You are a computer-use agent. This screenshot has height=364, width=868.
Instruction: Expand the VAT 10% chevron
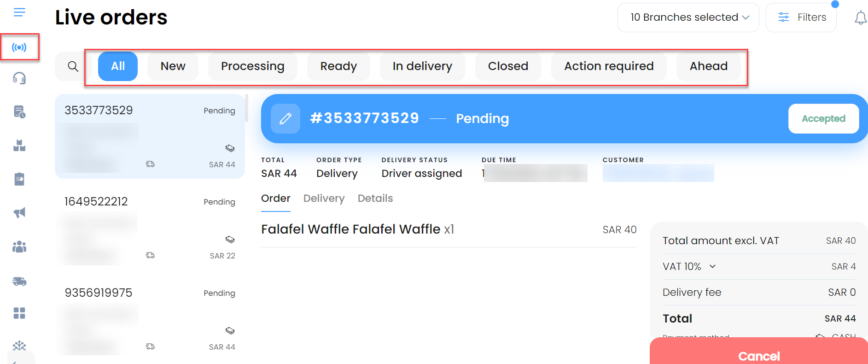(712, 266)
